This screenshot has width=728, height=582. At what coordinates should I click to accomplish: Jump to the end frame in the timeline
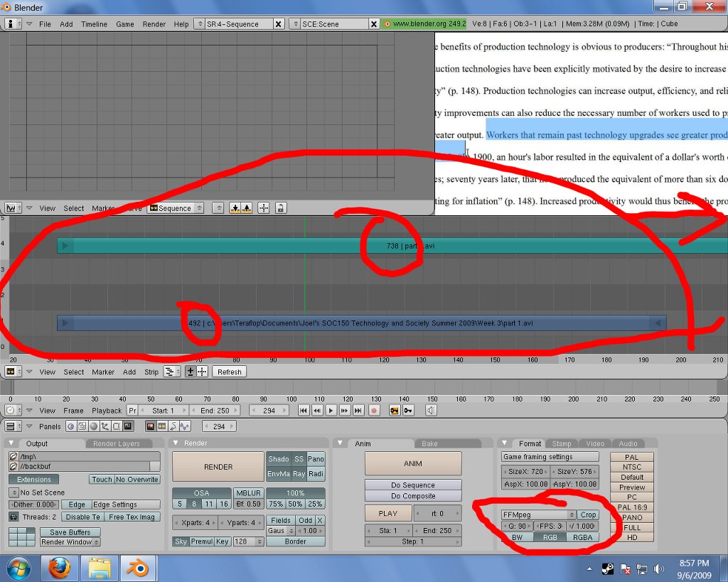coord(358,410)
